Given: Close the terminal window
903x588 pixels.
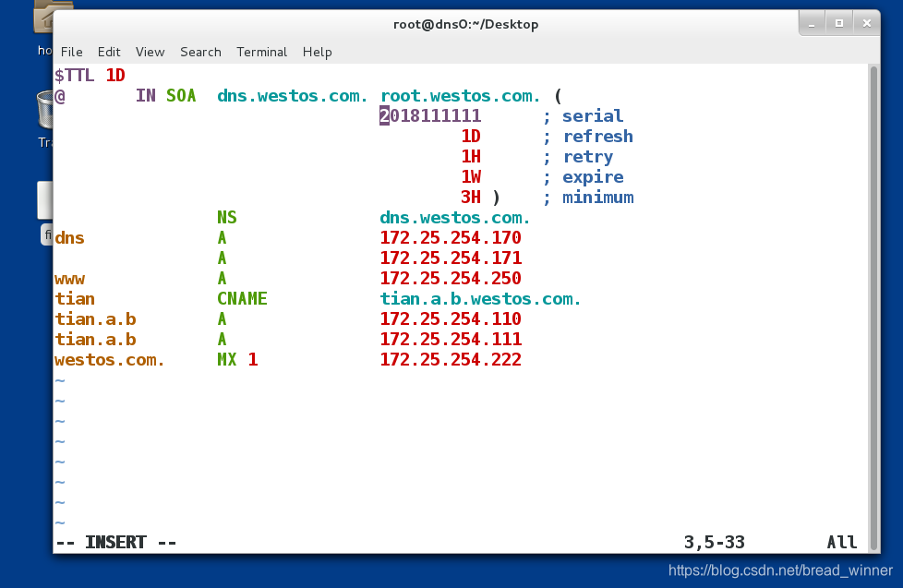Looking at the screenshot, I should pos(867,24).
